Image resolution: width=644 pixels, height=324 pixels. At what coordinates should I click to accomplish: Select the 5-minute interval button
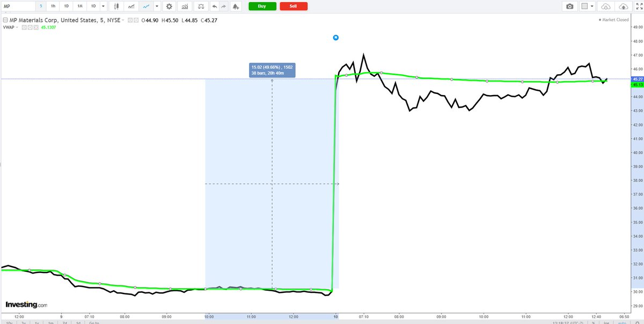(x=40, y=6)
